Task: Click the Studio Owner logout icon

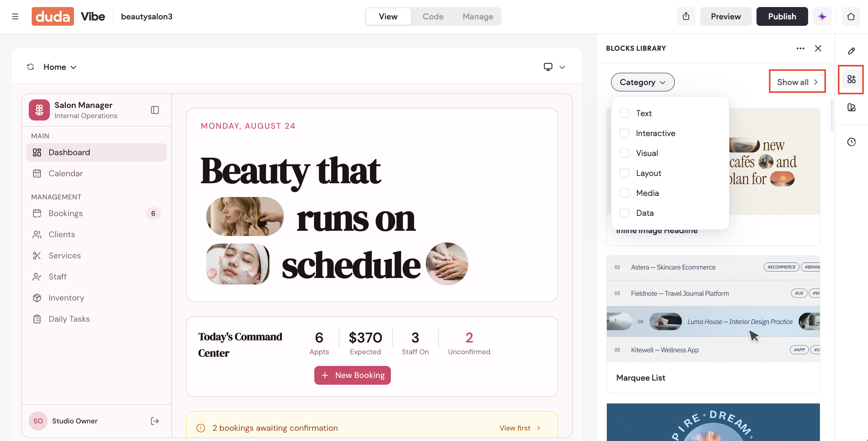Action: [155, 421]
